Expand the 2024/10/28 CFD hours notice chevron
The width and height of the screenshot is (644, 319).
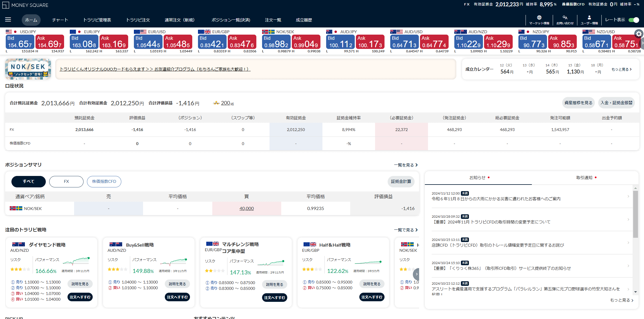click(629, 219)
